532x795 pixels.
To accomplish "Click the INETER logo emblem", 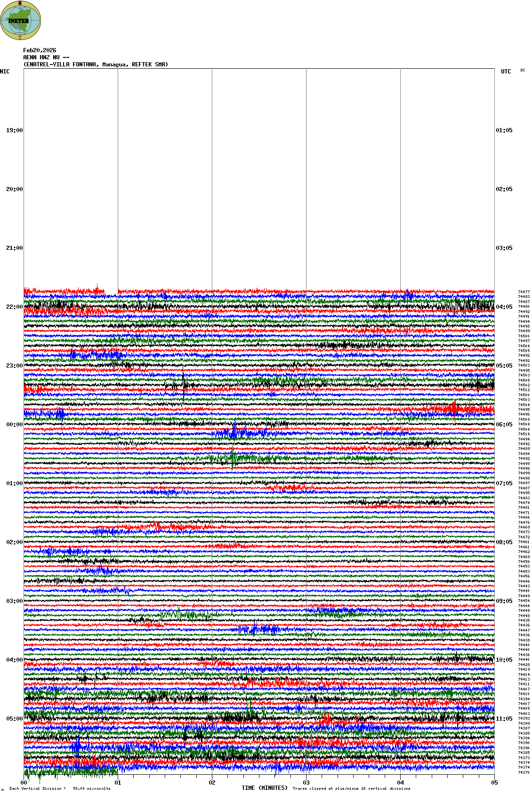I will (20, 20).
